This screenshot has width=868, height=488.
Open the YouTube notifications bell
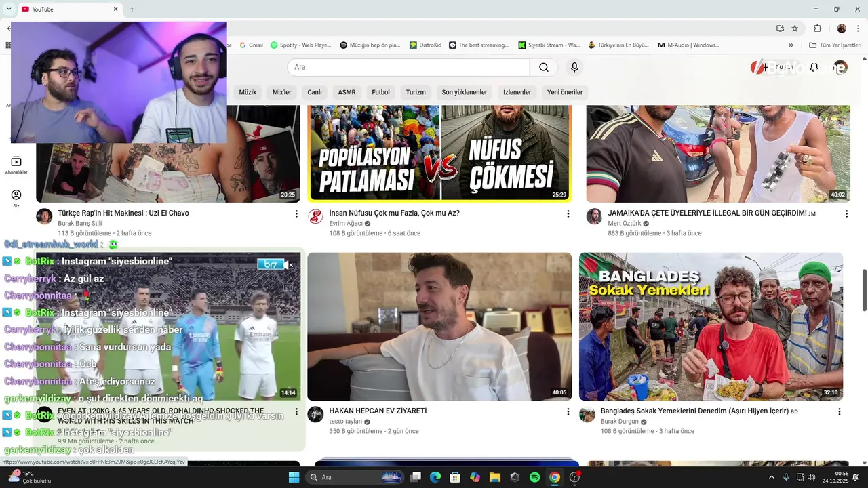point(814,67)
